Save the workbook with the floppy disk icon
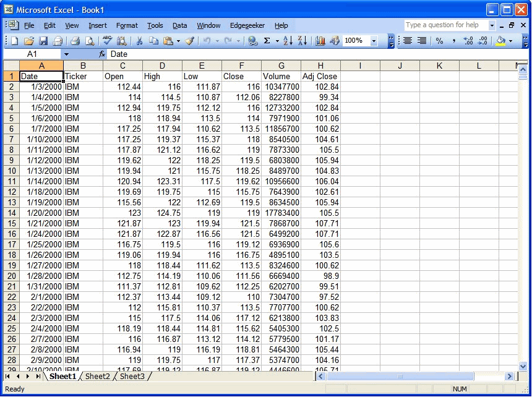Screen dimensions: 532x397 tap(43, 41)
